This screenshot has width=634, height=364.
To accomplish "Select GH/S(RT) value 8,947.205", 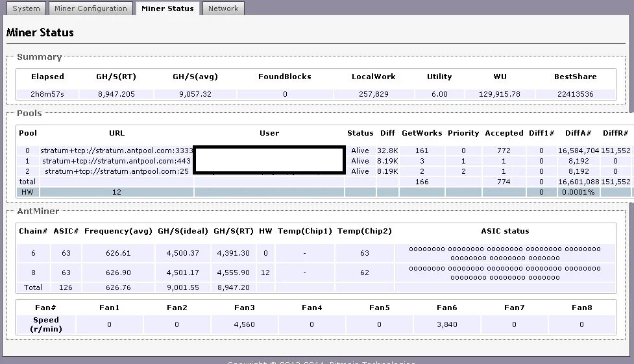I will tap(116, 94).
